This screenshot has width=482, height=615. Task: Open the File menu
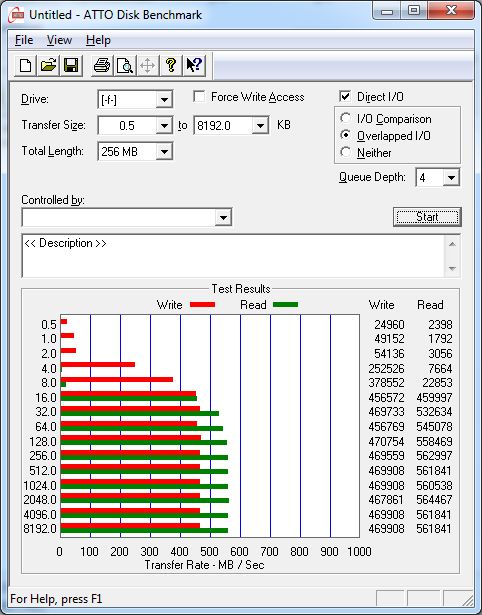(x=24, y=40)
